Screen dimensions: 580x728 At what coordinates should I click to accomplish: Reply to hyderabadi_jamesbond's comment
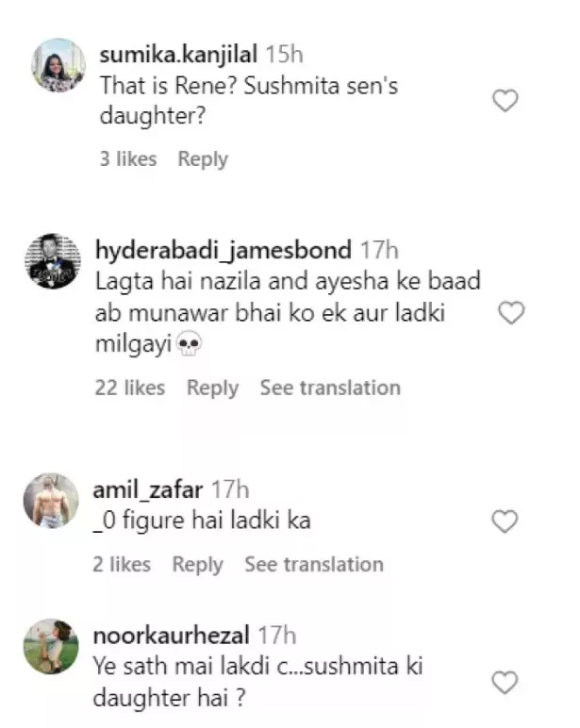tap(212, 388)
